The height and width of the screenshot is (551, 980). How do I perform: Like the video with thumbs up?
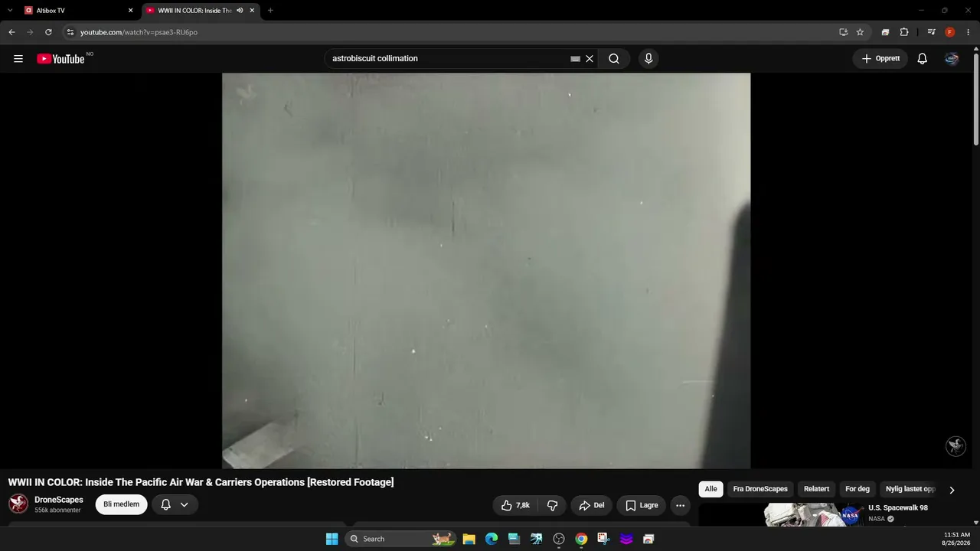tap(515, 505)
